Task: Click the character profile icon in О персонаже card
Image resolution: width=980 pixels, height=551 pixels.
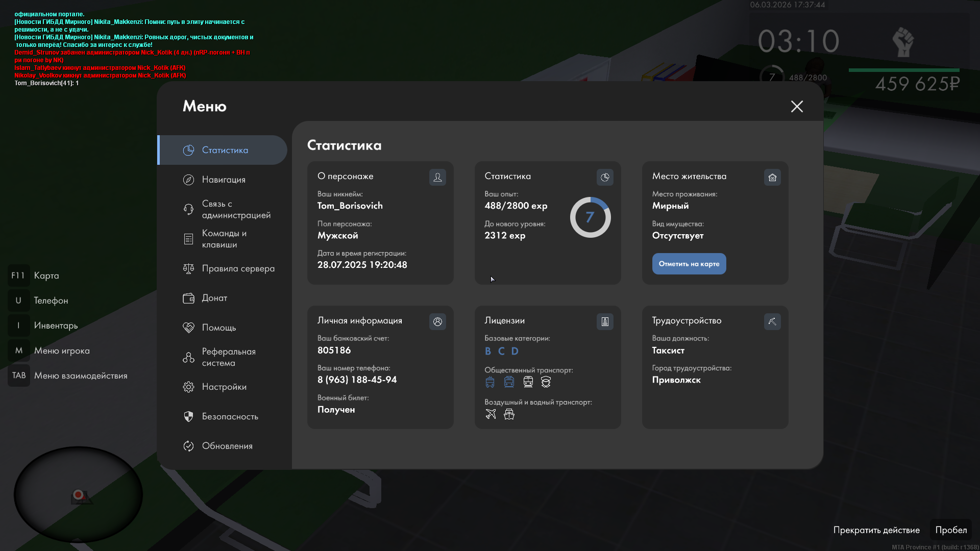Action: pyautogui.click(x=437, y=177)
